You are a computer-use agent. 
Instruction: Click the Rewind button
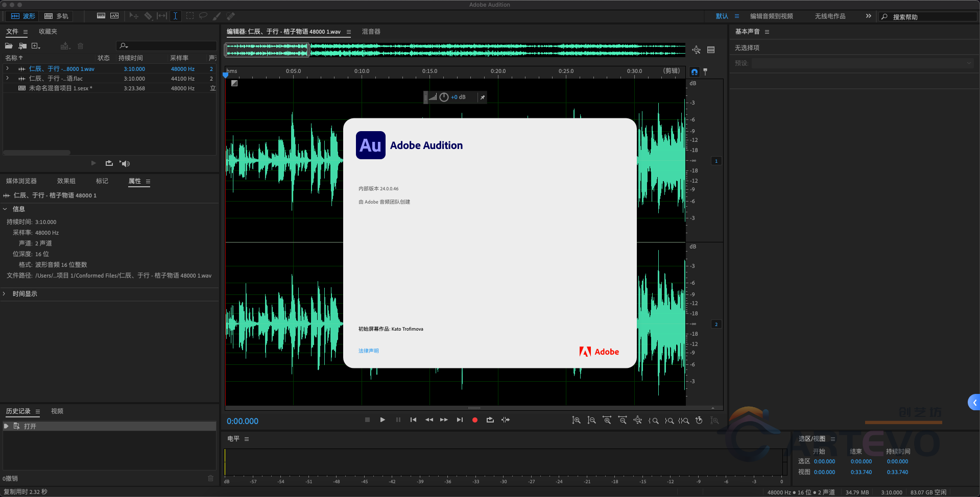pyautogui.click(x=429, y=420)
